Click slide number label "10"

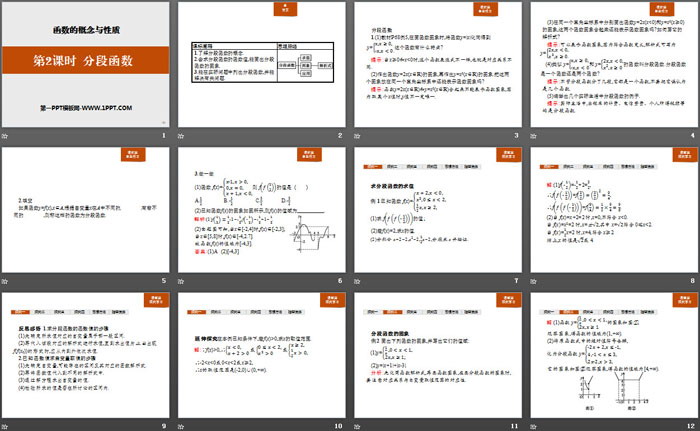[338, 426]
